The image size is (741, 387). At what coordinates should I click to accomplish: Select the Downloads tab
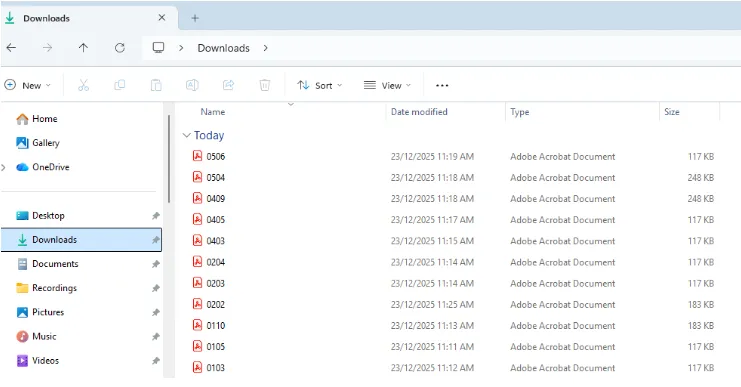coord(89,18)
